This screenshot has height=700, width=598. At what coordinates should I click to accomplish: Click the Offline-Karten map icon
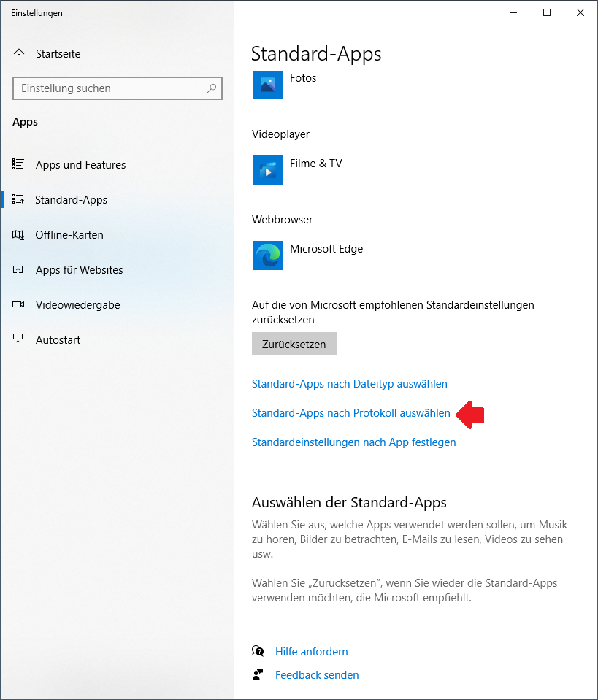click(19, 235)
